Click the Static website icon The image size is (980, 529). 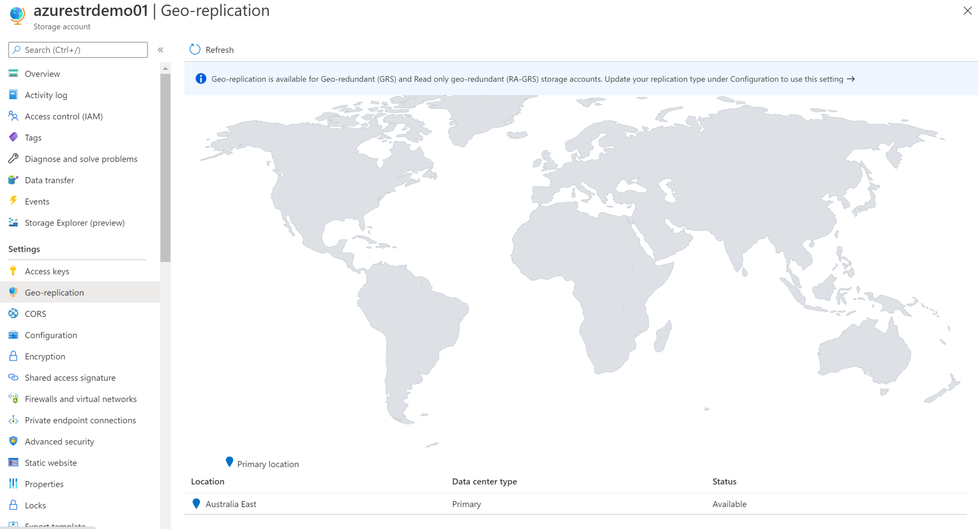click(13, 462)
